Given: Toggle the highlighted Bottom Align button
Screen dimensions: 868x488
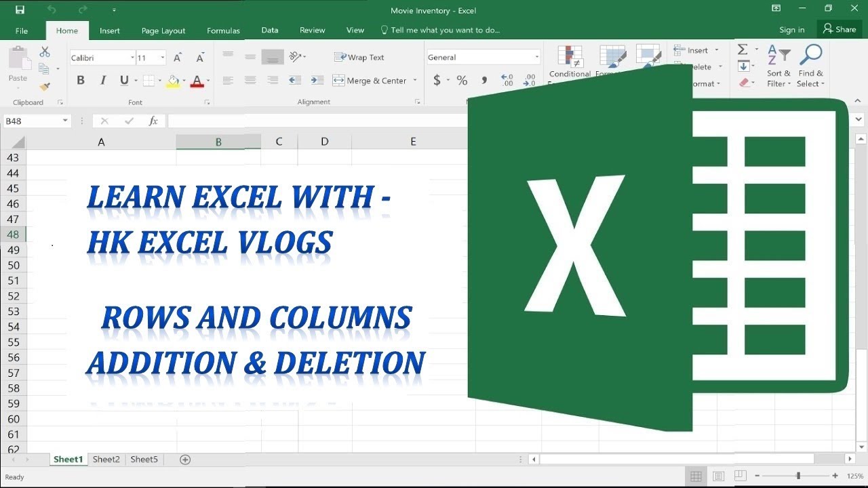Looking at the screenshot, I should (x=273, y=57).
